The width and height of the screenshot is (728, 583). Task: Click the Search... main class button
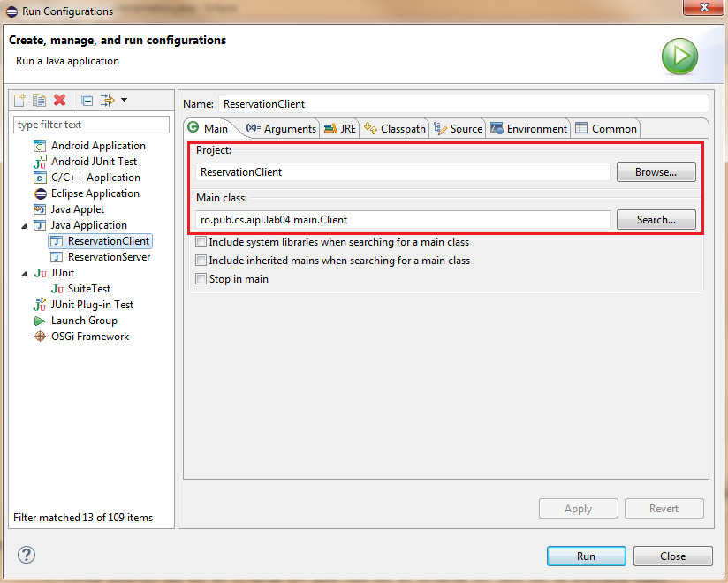tap(656, 220)
